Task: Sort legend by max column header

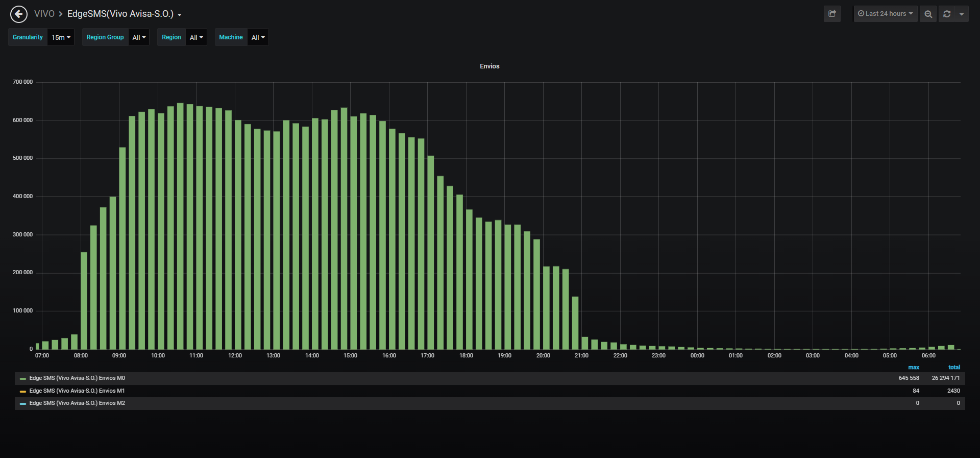Action: 914,367
